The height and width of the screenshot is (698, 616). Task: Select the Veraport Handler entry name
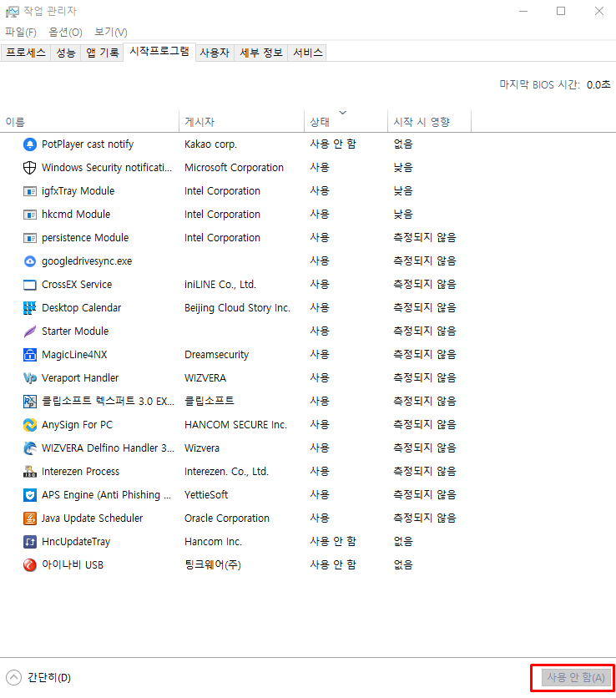(80, 378)
